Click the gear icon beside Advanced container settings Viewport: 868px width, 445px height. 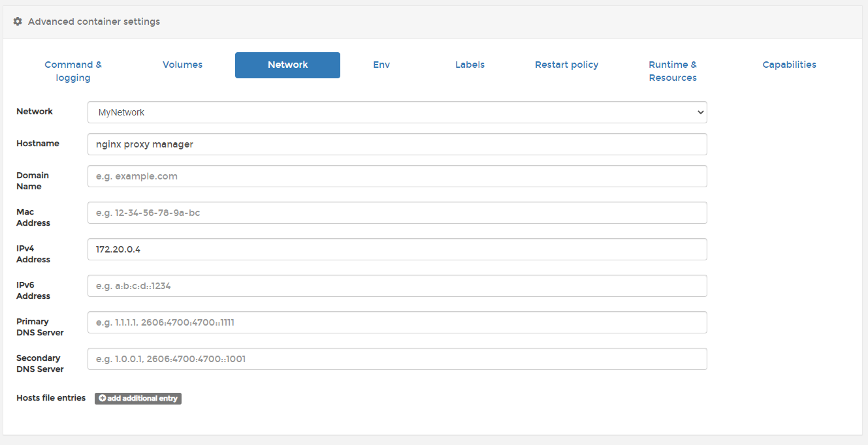click(18, 22)
